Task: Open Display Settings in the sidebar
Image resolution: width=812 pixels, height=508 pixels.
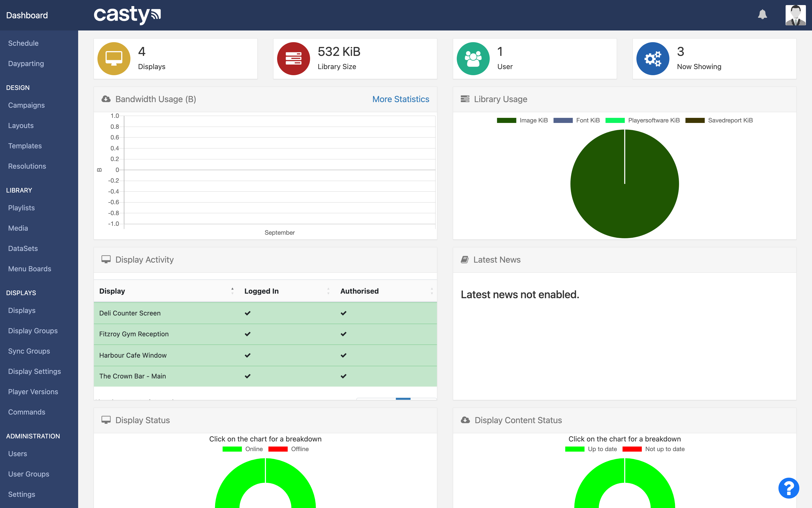Action: [34, 371]
